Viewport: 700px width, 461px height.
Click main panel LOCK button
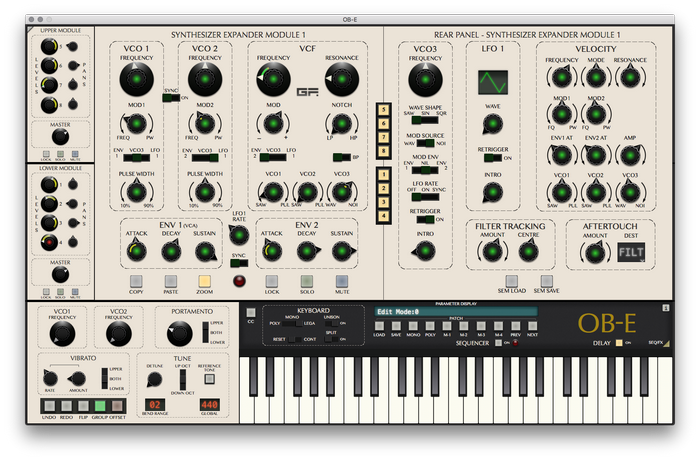pos(272,281)
